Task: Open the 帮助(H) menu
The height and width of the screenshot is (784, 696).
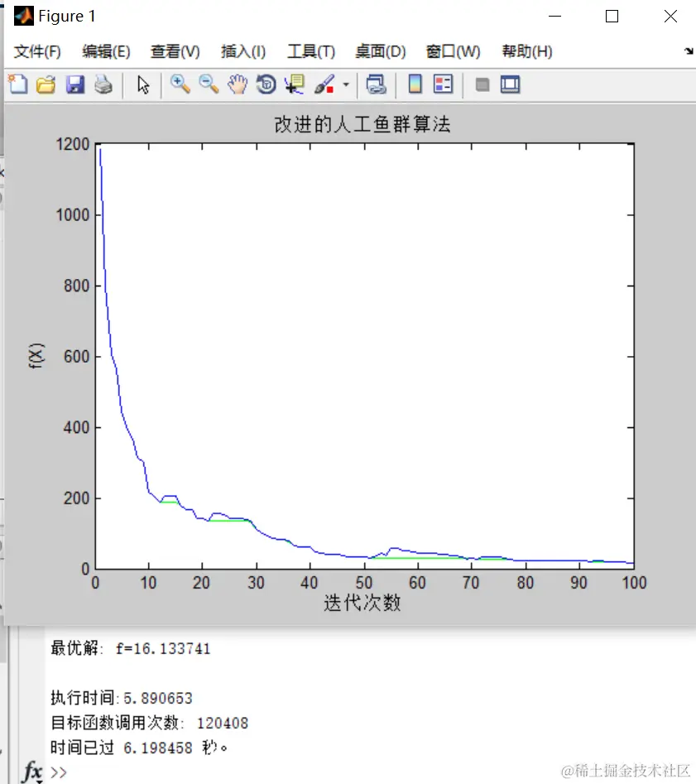Action: 527,51
